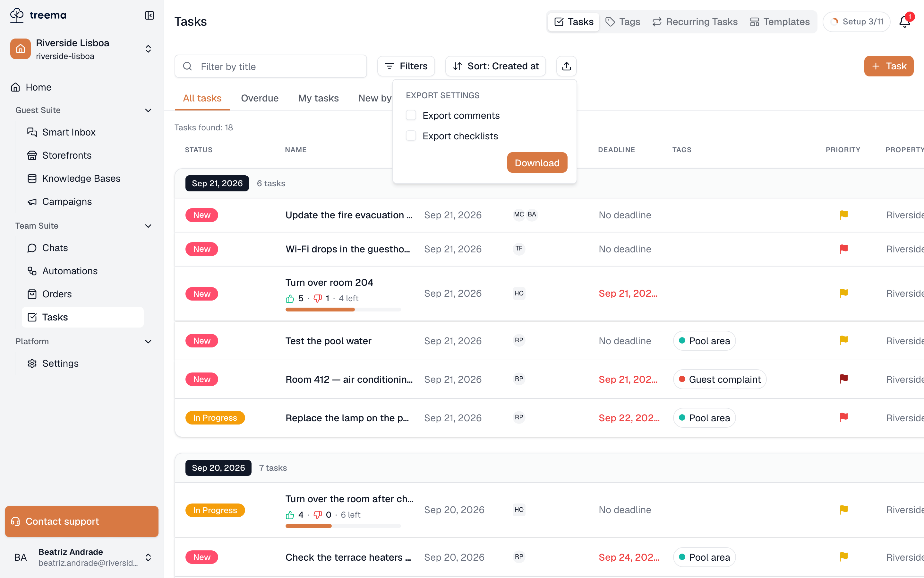The height and width of the screenshot is (578, 924).
Task: Click the Download button
Action: coord(537,163)
